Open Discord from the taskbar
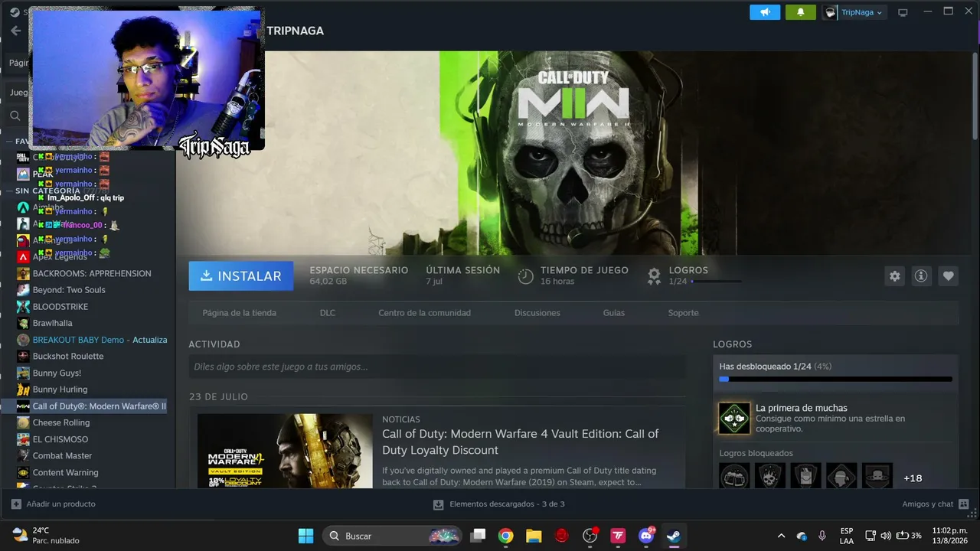The width and height of the screenshot is (980, 551). [646, 536]
